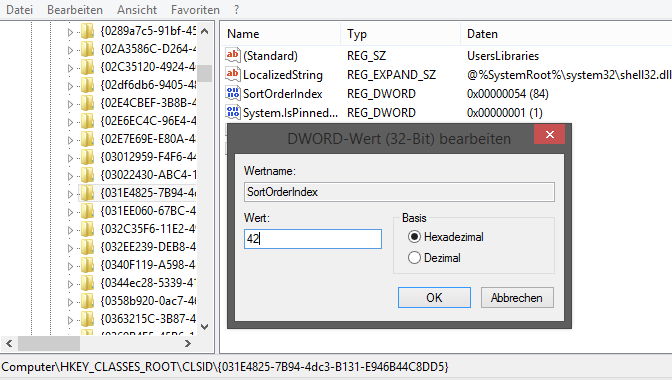672x380 pixels.
Task: Click DWORD icon of System.IsPinned value
Action: click(x=233, y=112)
